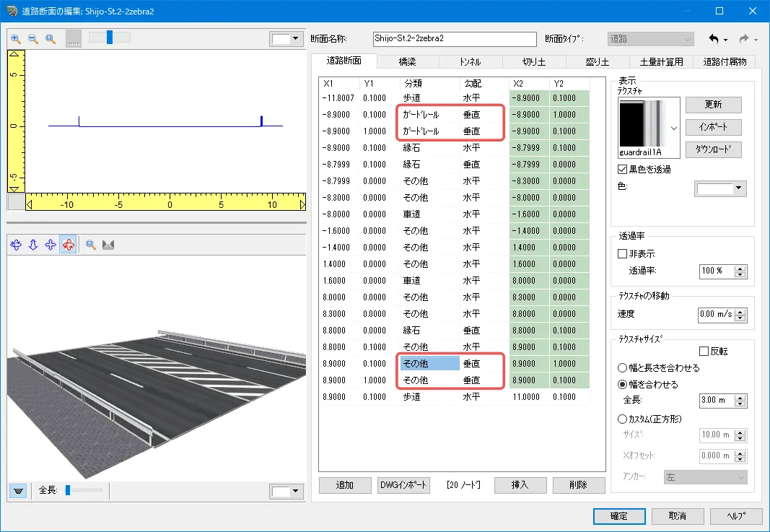Image resolution: width=770 pixels, height=532 pixels.
Task: Click the magnifier icon in 3D preview toolbar
Action: [92, 245]
